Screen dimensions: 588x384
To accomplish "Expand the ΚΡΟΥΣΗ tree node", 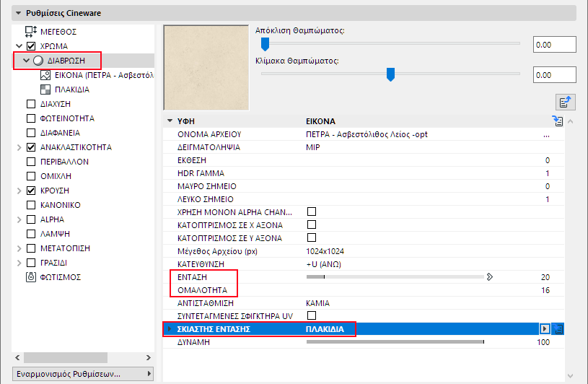I will click(x=19, y=191).
